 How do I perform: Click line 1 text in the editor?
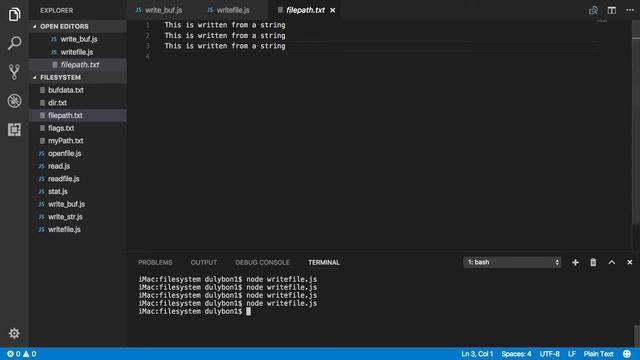225,25
